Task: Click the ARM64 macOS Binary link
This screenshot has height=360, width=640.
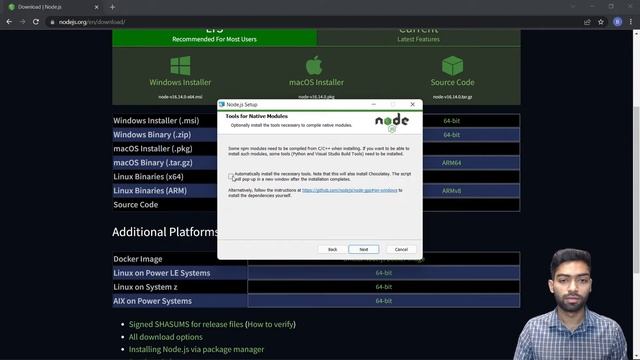Action: tap(451, 163)
